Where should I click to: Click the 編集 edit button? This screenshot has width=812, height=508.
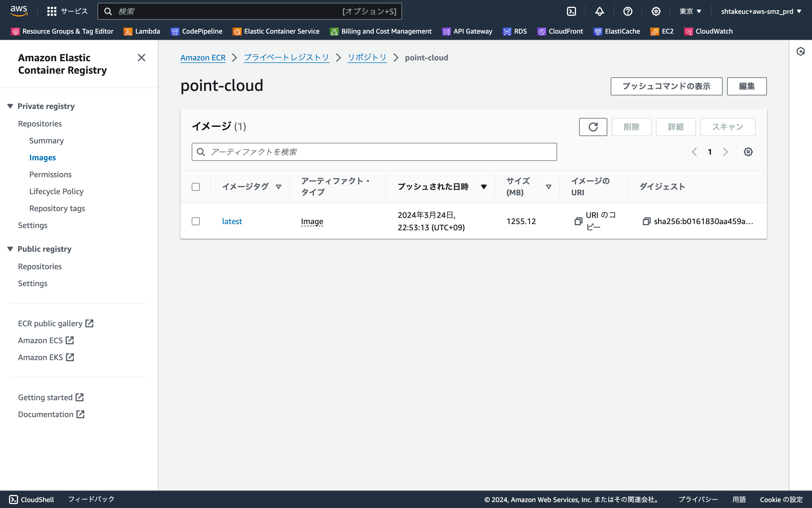click(747, 86)
